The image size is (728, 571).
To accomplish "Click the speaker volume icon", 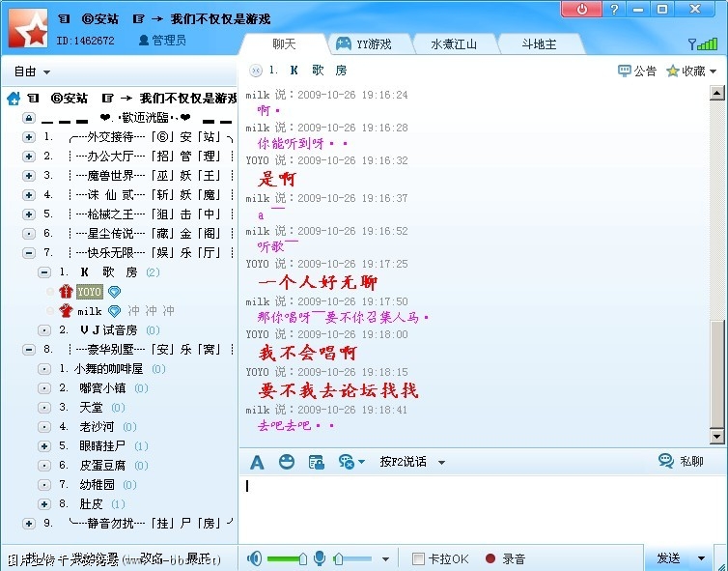I will coord(255,558).
